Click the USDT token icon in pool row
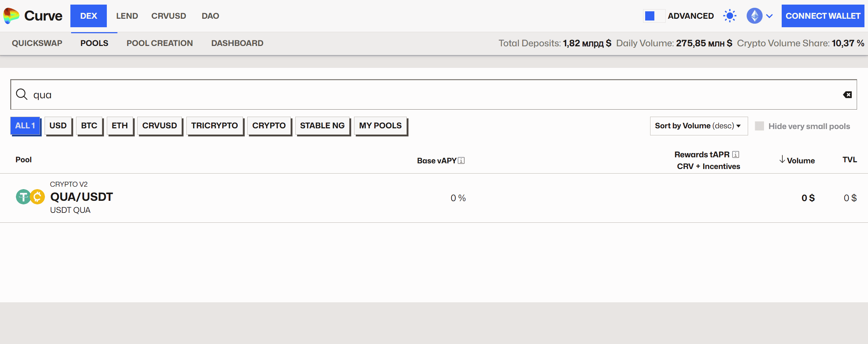The height and width of the screenshot is (344, 868). 23,197
